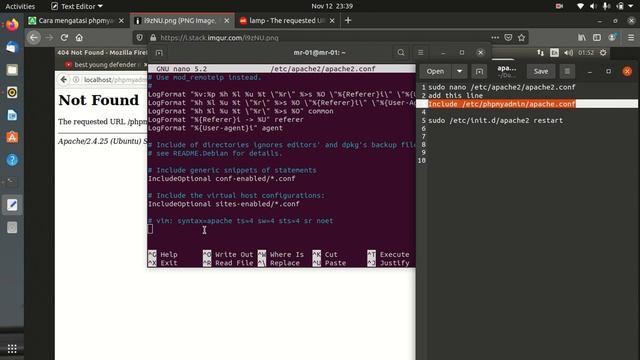Open LibreOffice Writer in the dock
Image resolution: width=640 pixels, height=360 pixels.
click(12, 115)
